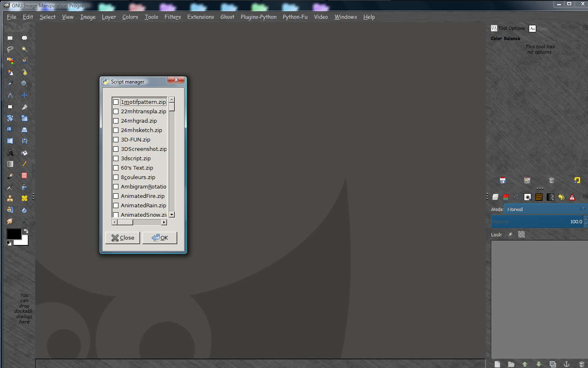Click the Close button in Script manager

pyautogui.click(x=122, y=238)
